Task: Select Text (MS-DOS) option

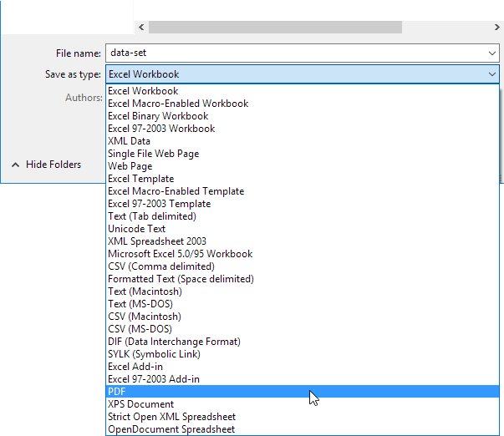Action: click(302, 304)
